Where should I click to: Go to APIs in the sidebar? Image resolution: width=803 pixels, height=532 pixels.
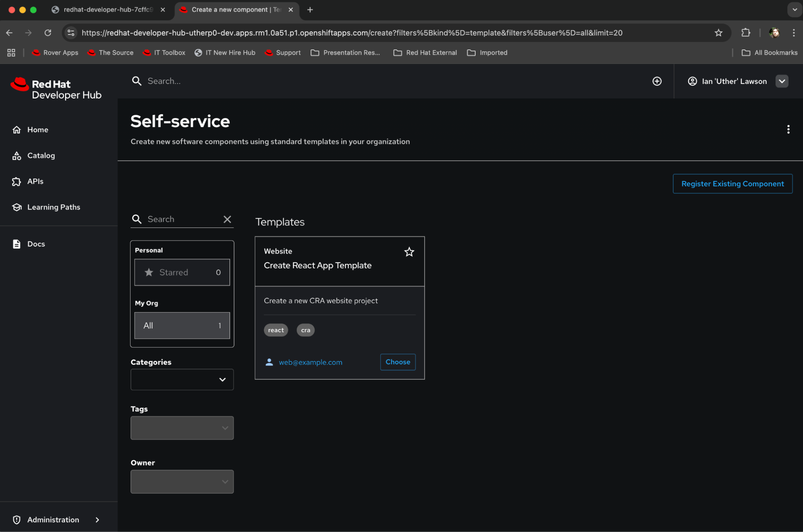tap(35, 181)
